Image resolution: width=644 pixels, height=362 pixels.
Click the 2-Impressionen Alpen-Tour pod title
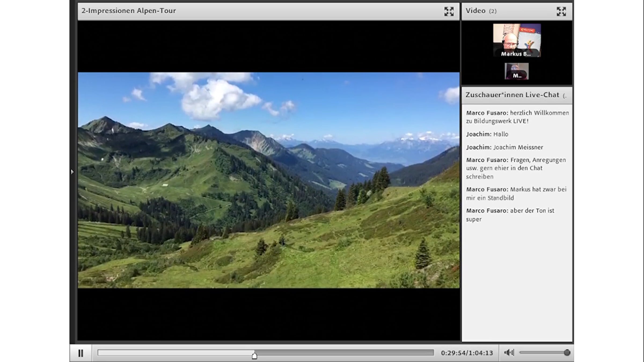[129, 11]
